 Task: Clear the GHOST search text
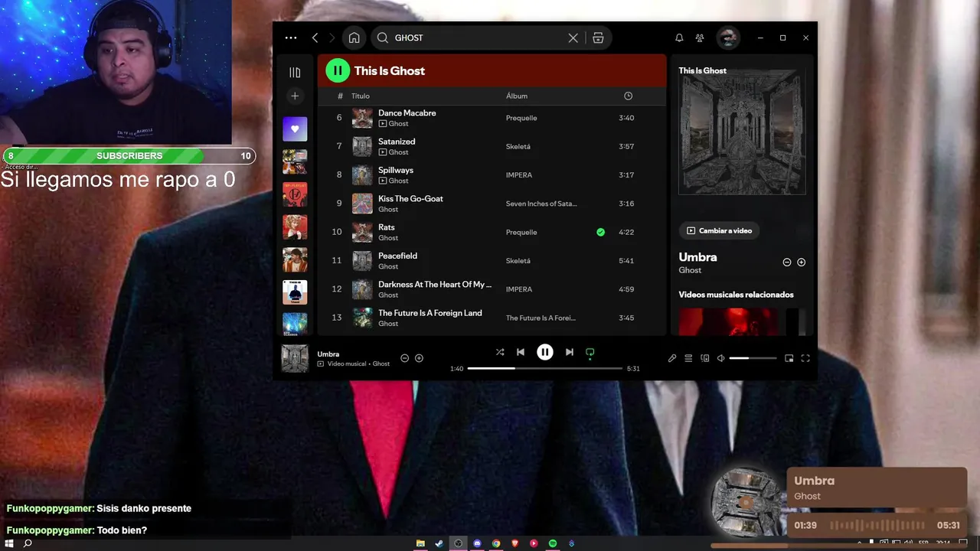tap(573, 37)
